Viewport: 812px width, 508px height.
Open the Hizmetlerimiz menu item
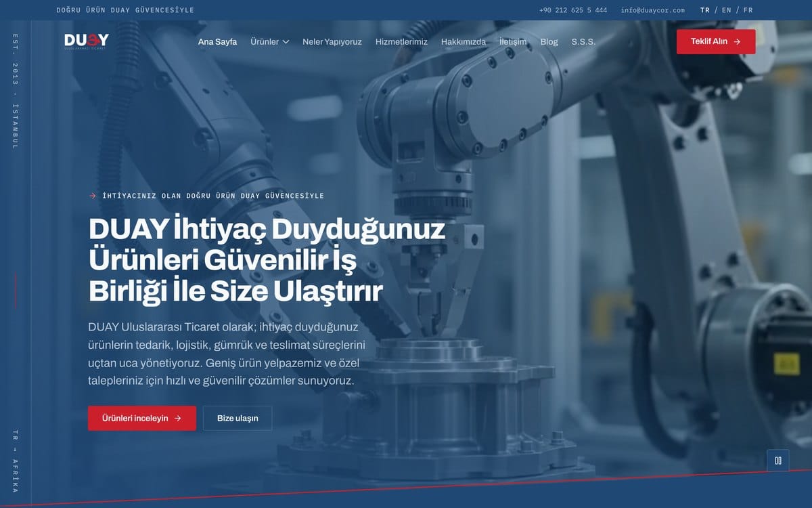(401, 42)
